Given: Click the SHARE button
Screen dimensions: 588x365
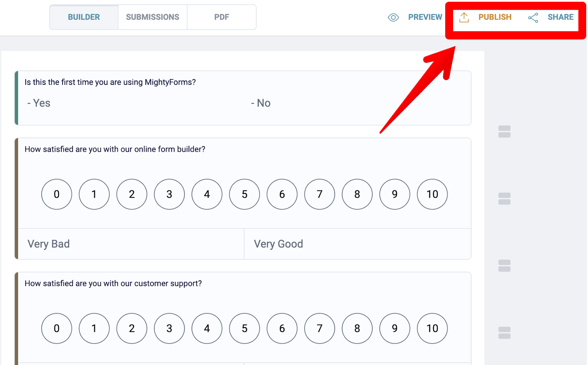Looking at the screenshot, I should (560, 17).
